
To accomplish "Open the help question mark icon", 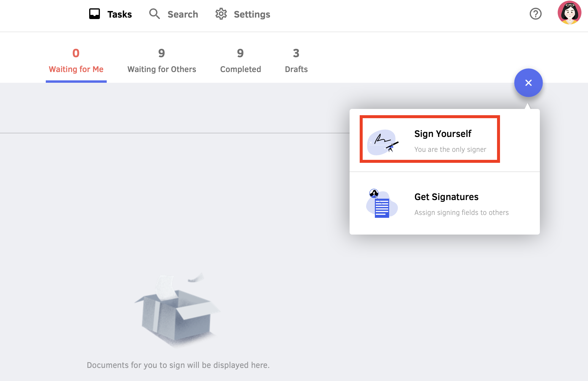I will (x=535, y=13).
